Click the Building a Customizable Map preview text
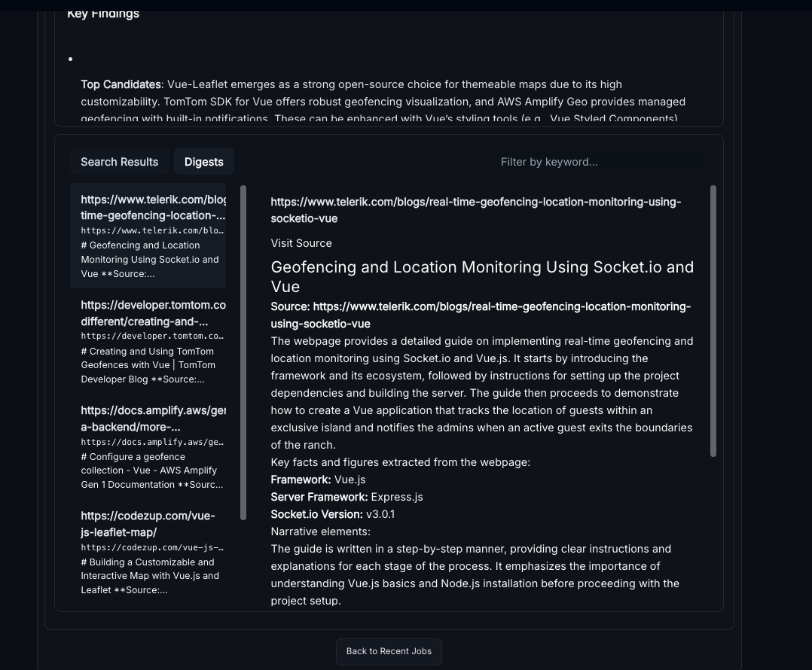 pyautogui.click(x=150, y=576)
